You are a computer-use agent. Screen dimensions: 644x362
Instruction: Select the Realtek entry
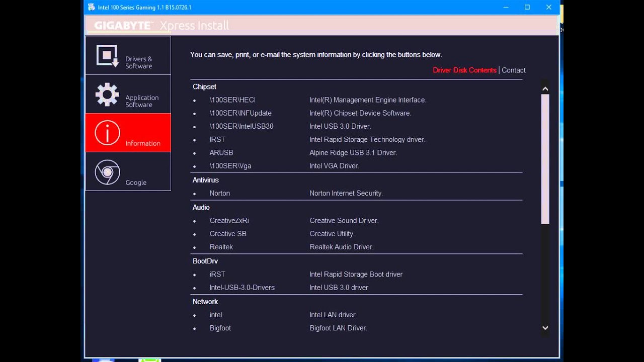coord(221,247)
